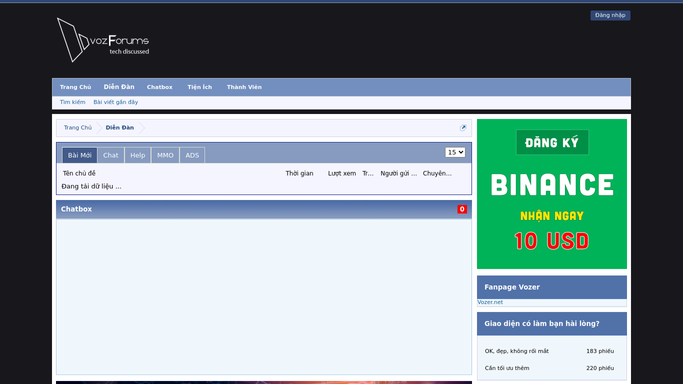Click the Binance Đăng Ký ad banner

click(x=552, y=194)
